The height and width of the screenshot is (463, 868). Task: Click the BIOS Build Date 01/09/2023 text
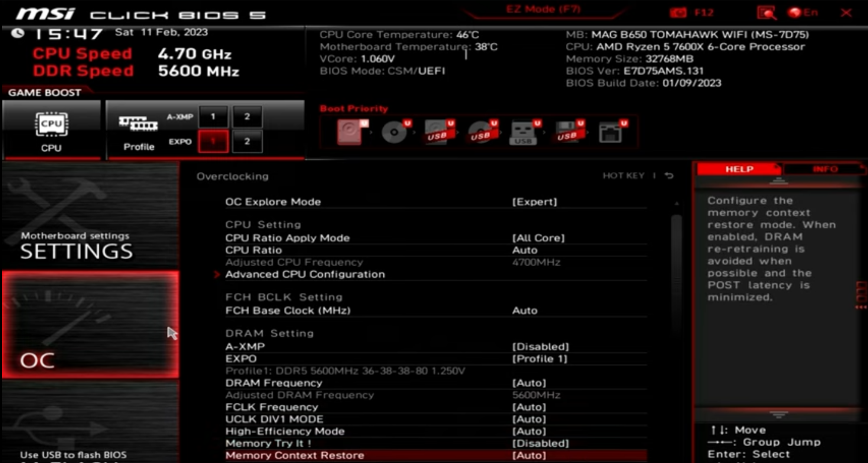point(643,83)
